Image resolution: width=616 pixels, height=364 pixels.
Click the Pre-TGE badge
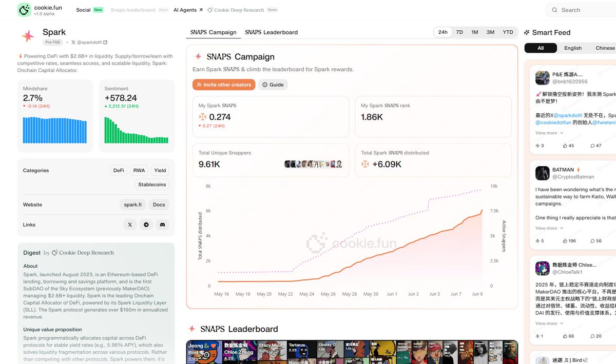coord(52,43)
